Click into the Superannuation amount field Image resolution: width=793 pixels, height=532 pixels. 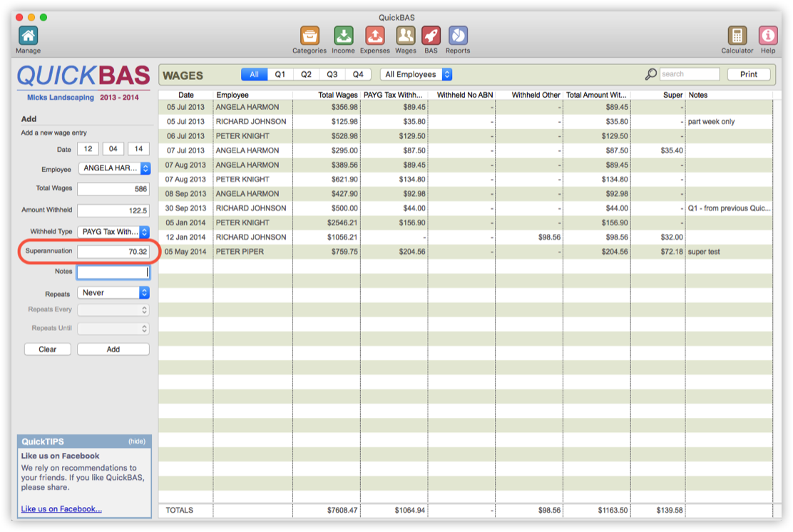pos(113,252)
